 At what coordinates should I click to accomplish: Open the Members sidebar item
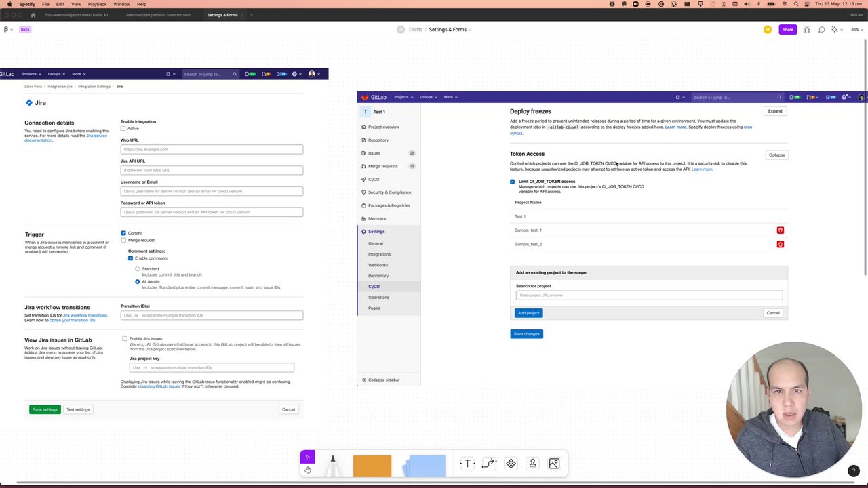click(x=389, y=218)
